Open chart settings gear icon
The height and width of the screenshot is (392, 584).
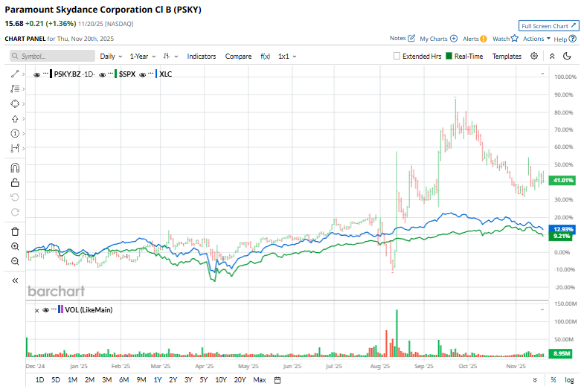click(534, 56)
